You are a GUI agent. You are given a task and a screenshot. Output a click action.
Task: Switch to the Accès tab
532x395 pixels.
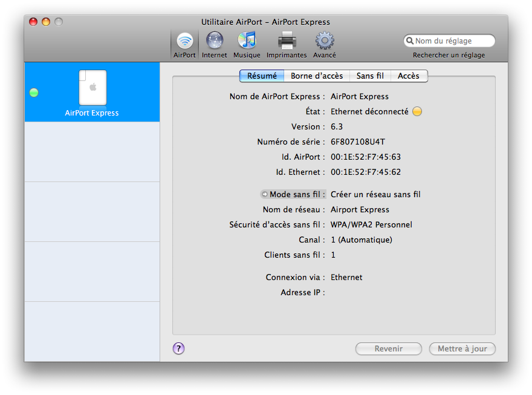point(409,76)
